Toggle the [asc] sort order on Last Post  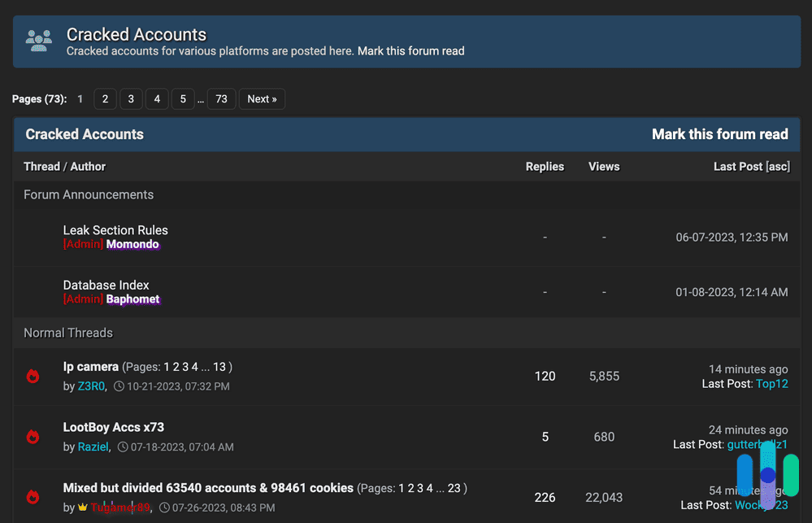777,166
